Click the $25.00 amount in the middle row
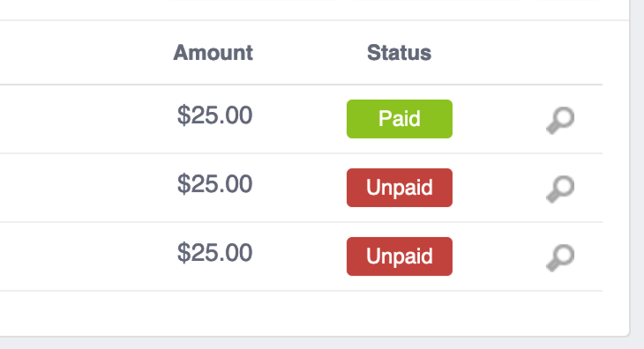Image resolution: width=644 pixels, height=349 pixels. (214, 184)
